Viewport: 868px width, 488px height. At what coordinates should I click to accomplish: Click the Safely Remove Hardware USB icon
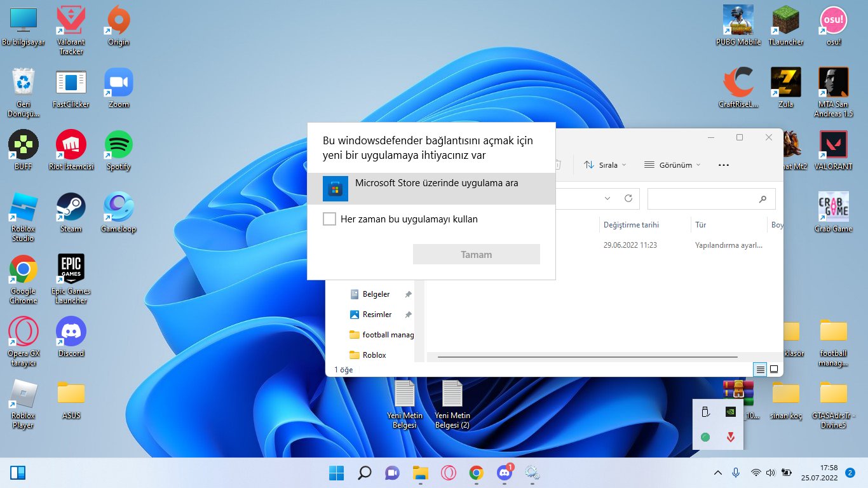705,412
